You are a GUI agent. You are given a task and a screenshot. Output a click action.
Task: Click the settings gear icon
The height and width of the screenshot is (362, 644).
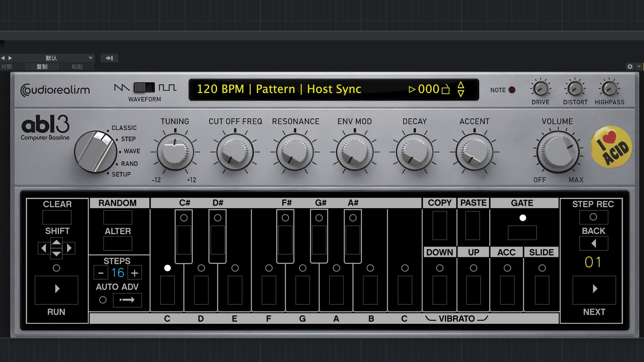click(630, 67)
